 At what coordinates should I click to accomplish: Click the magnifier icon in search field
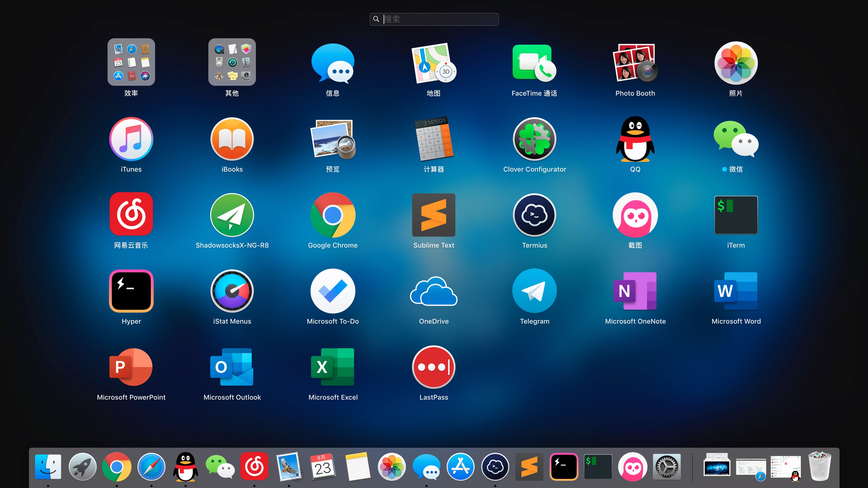[376, 19]
